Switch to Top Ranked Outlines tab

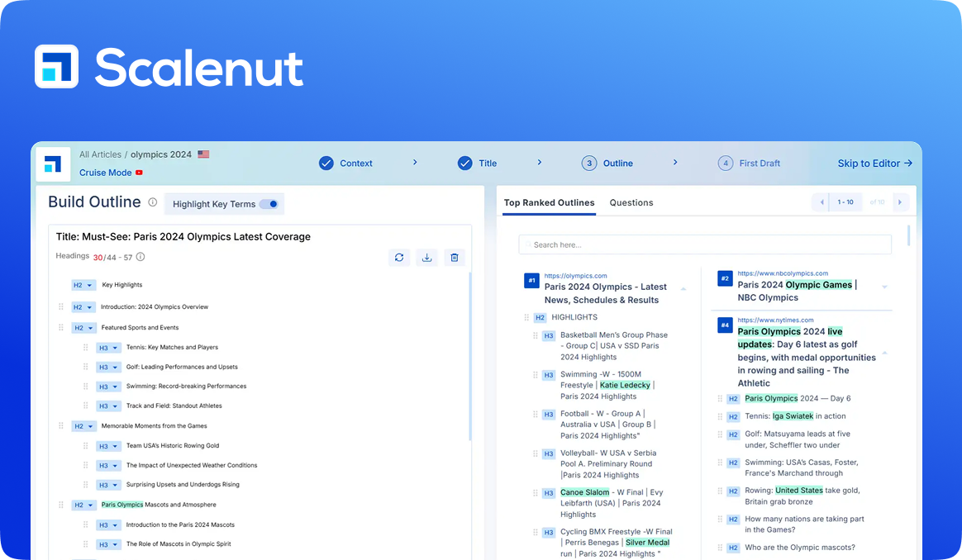(549, 203)
